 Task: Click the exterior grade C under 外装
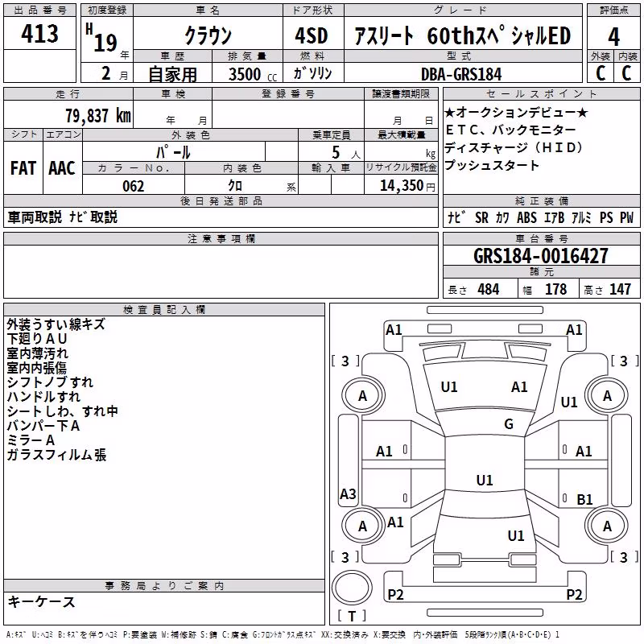[601, 73]
